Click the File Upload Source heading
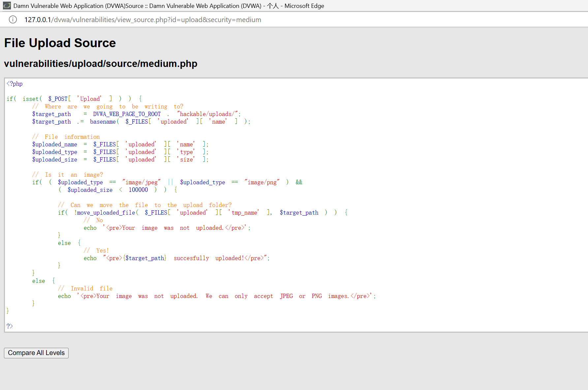 click(x=60, y=43)
